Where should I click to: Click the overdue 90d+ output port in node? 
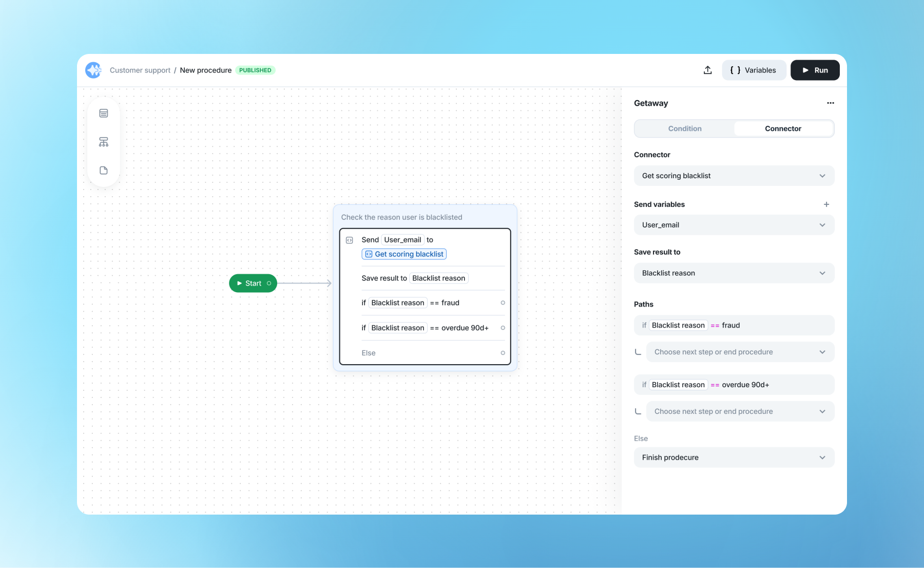pyautogui.click(x=503, y=328)
